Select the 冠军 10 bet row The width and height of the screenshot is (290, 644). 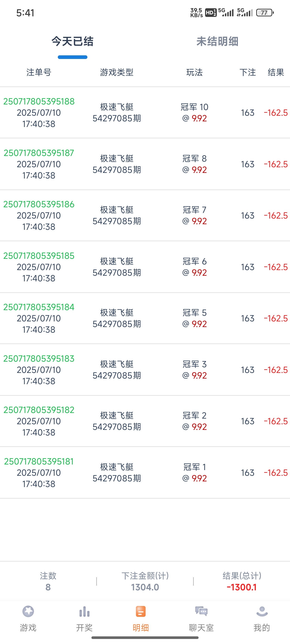(x=194, y=112)
